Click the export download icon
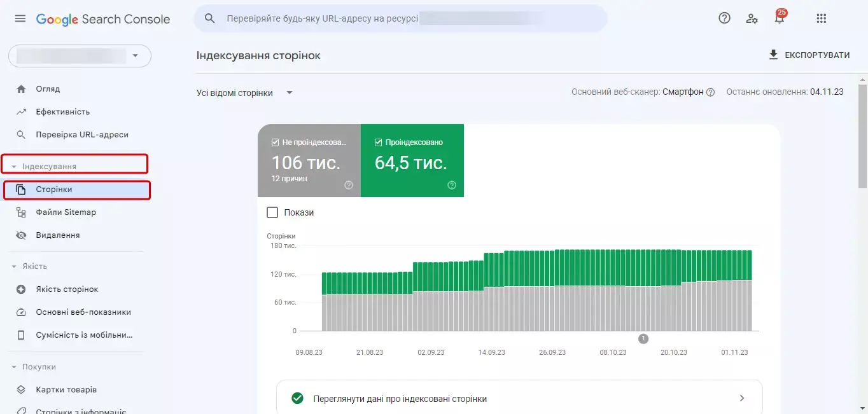The height and width of the screenshot is (414, 868). (x=773, y=55)
